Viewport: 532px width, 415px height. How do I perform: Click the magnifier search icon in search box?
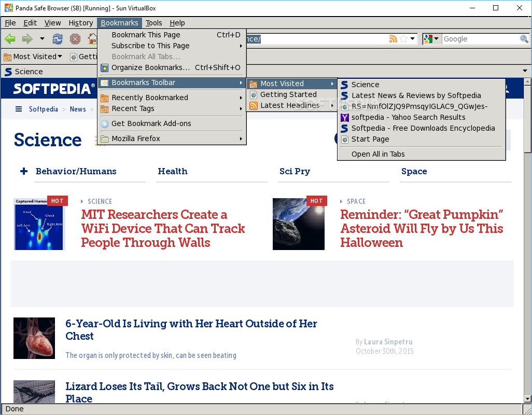coord(524,39)
